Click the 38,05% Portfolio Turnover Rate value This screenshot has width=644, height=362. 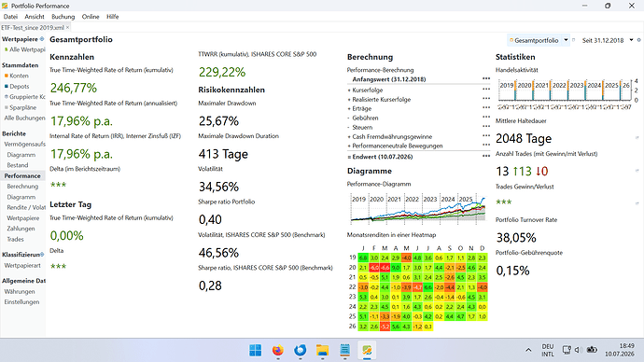pos(516,238)
